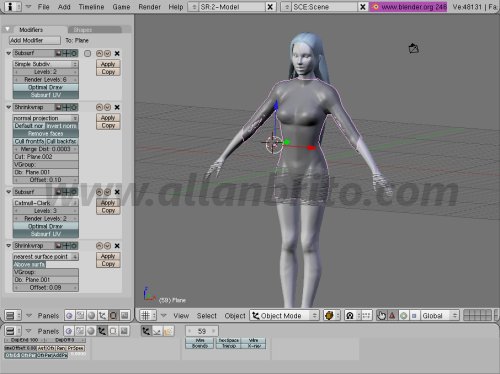Move normal projection Shrinkwrap modifier down
Screen dimensions: 500x374
point(107,107)
